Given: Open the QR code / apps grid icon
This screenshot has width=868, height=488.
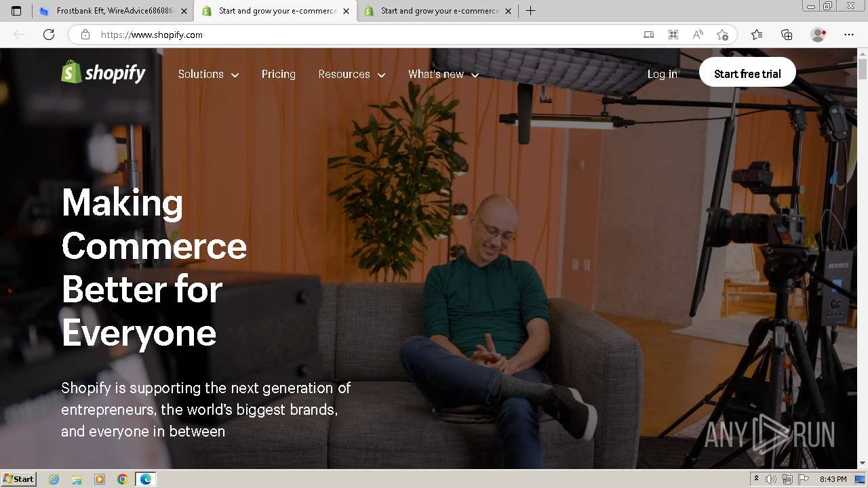Looking at the screenshot, I should pos(673,35).
